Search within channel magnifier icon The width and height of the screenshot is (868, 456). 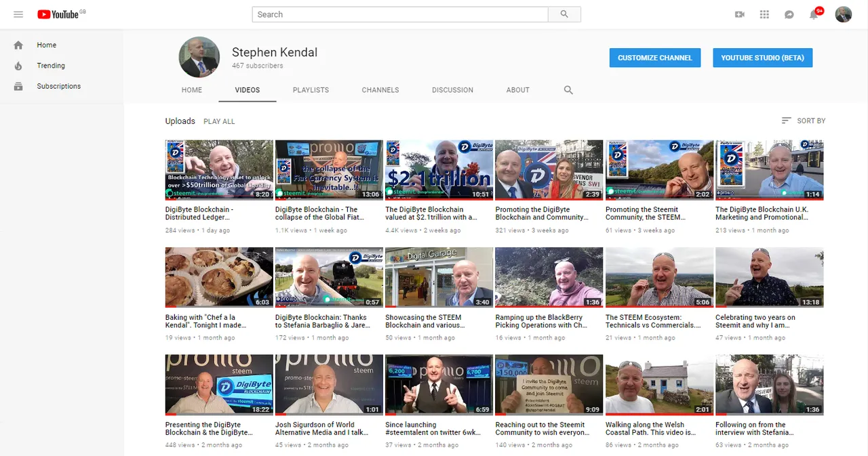568,90
